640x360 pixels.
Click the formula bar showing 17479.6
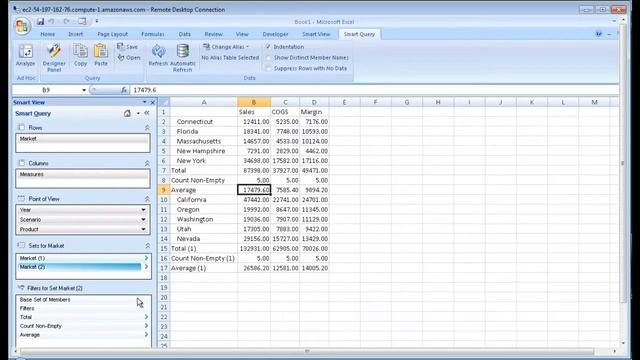[x=373, y=90]
